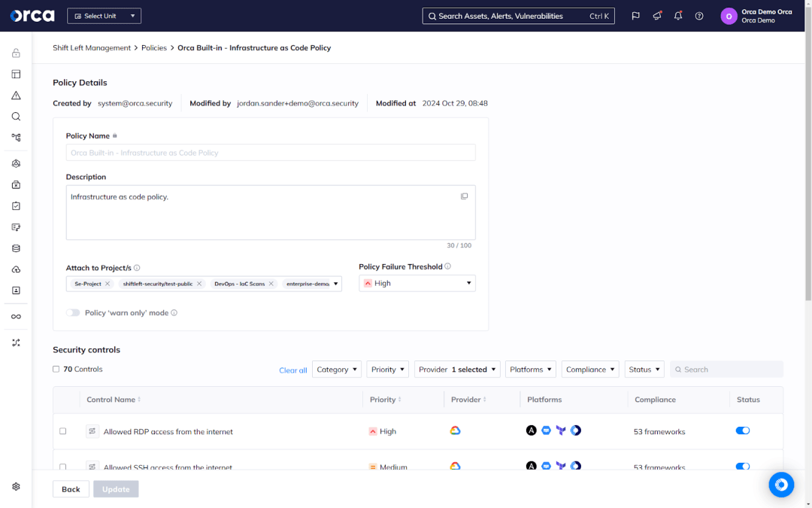Image resolution: width=812 pixels, height=508 pixels.
Task: Sort by Provider column header
Action: 468,400
